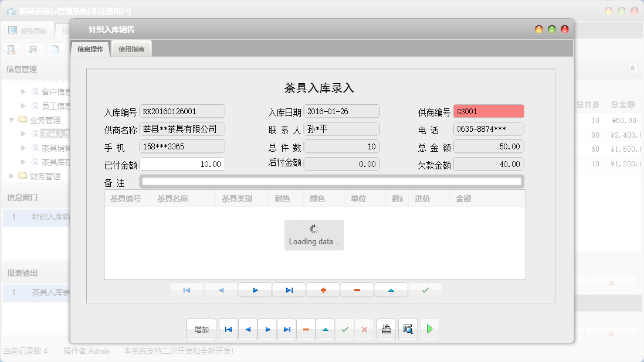Click the 增加 button
The width and height of the screenshot is (644, 362).
(x=201, y=329)
